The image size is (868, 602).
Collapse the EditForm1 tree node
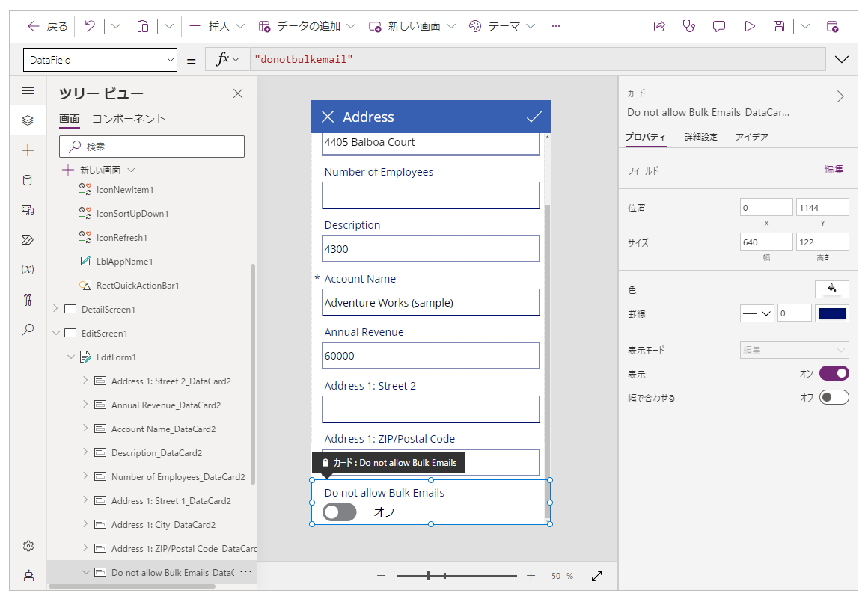[71, 357]
